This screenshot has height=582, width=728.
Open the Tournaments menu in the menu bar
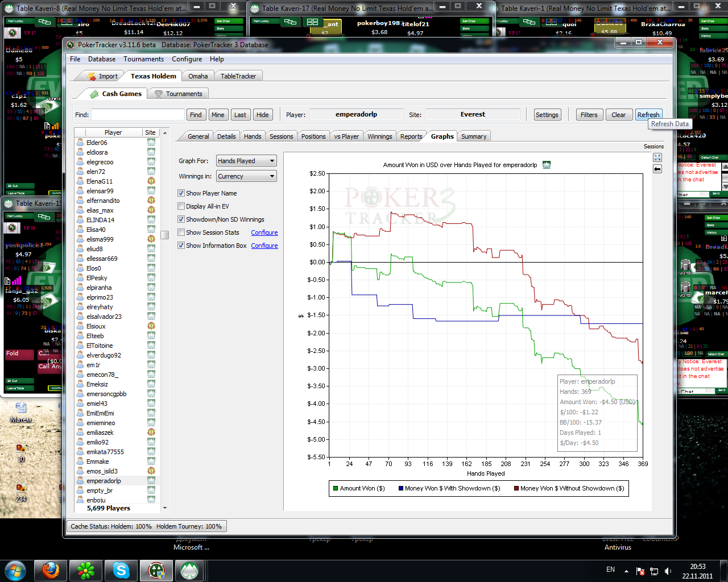point(143,59)
